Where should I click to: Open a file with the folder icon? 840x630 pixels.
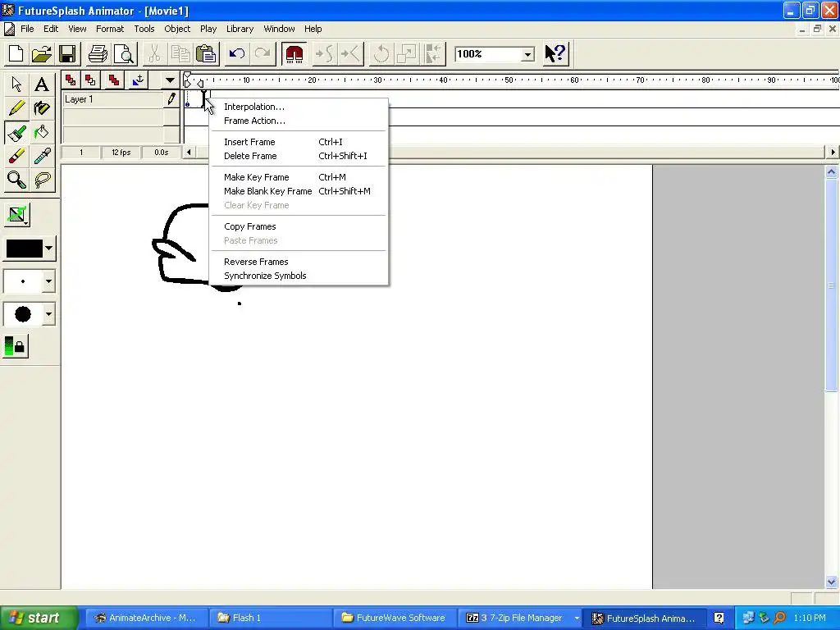click(x=42, y=53)
